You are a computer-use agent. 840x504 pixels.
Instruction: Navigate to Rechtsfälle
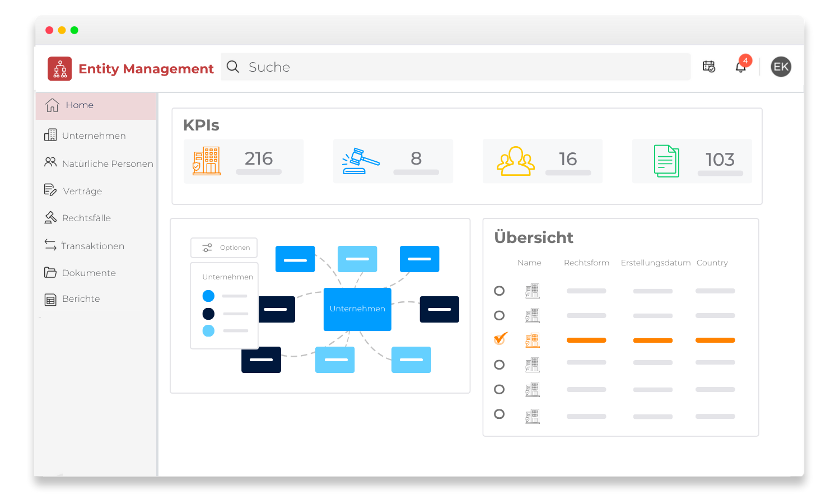86,218
